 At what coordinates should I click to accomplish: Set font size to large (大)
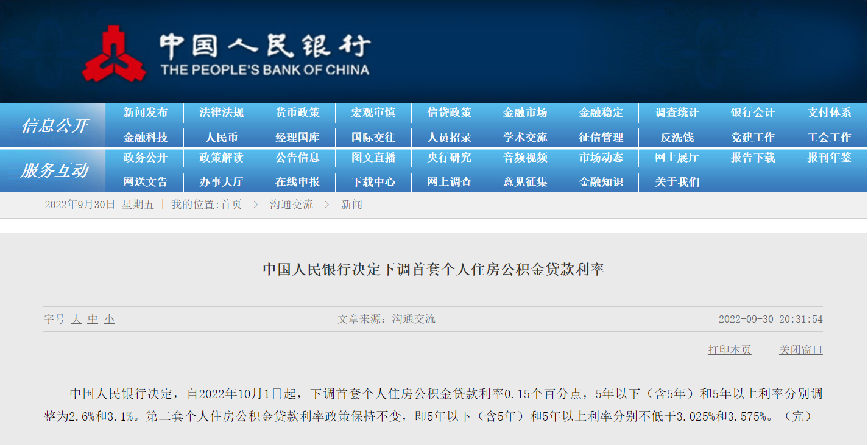point(76,319)
